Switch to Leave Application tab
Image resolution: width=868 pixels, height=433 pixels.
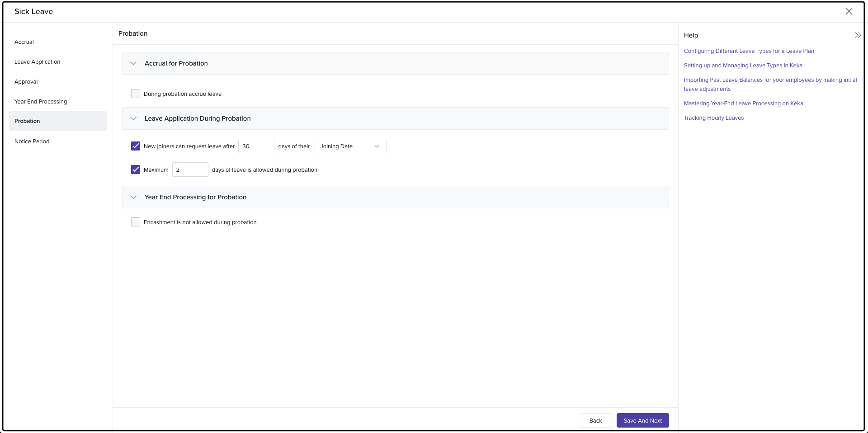[38, 62]
